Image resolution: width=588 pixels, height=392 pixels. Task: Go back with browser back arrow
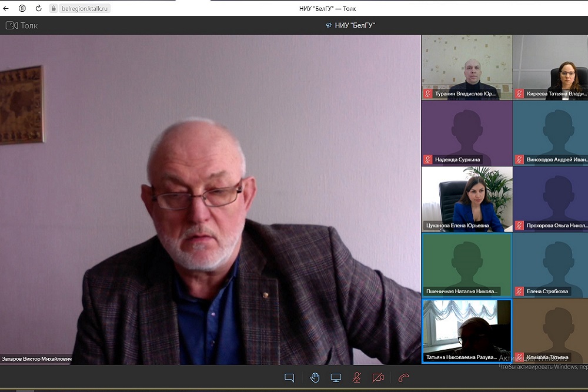pyautogui.click(x=6, y=8)
